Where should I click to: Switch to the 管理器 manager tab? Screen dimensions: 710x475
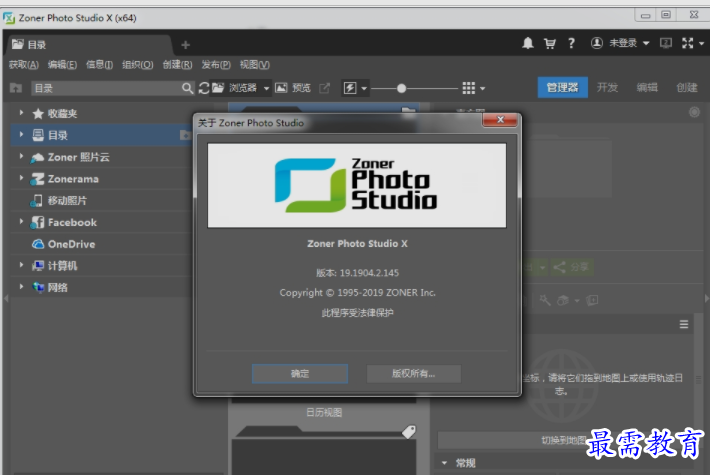tap(562, 87)
